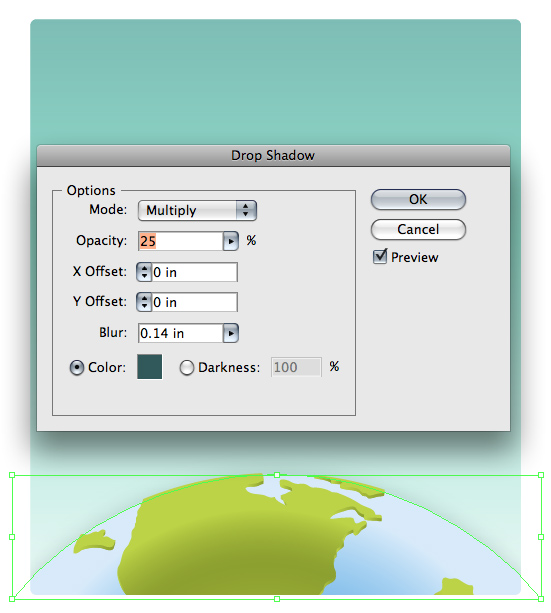Click the Blur value field
The image size is (551, 613).
[181, 333]
